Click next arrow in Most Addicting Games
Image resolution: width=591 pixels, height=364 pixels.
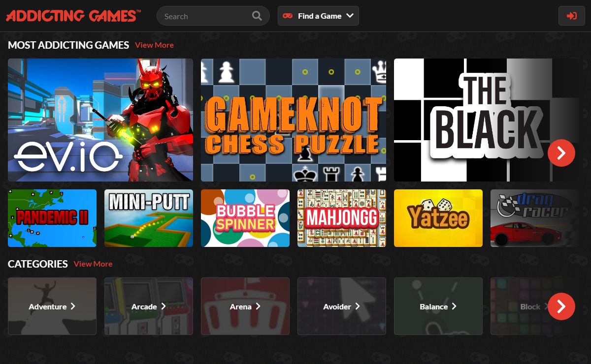point(561,153)
